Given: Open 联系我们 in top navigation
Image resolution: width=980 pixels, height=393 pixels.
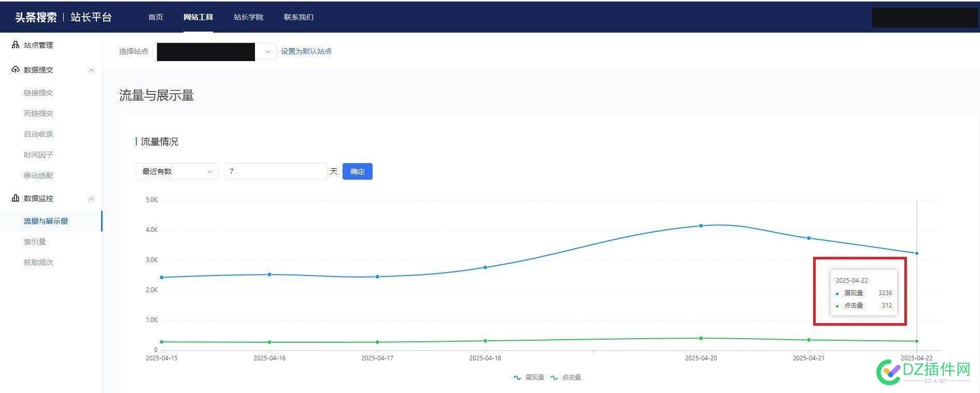Looking at the screenshot, I should pyautogui.click(x=299, y=17).
